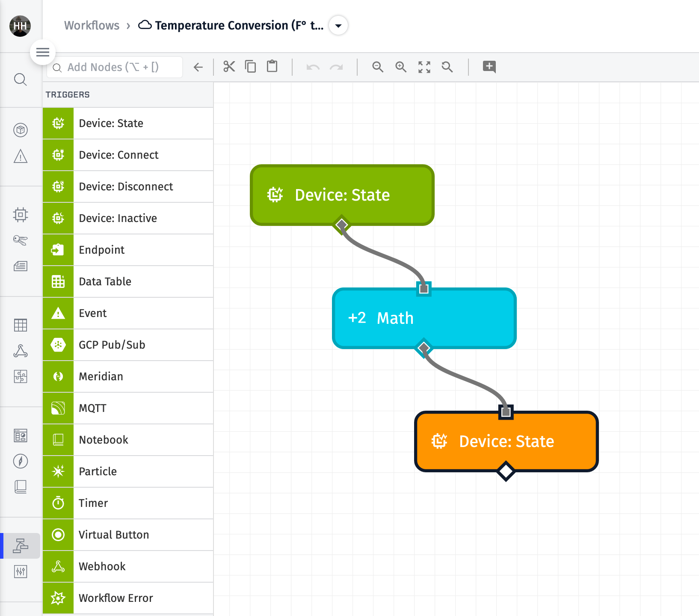Select the orange Device: State output node
The width and height of the screenshot is (699, 616).
click(x=506, y=441)
